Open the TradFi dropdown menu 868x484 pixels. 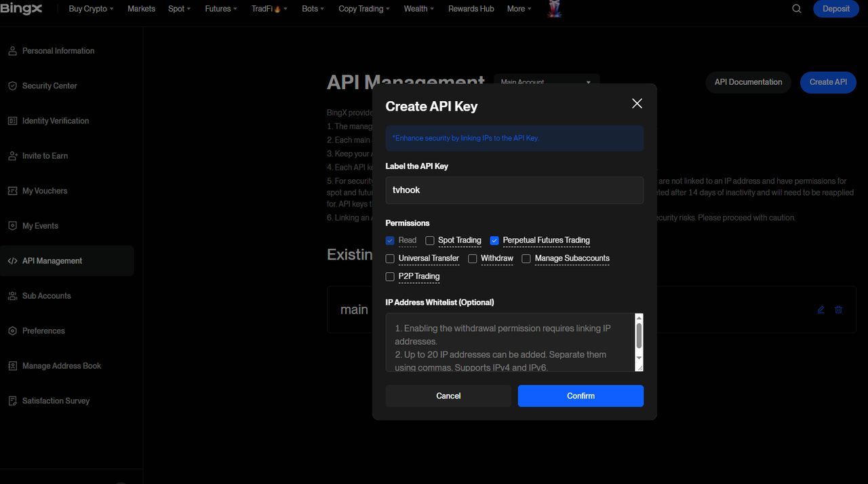point(269,9)
